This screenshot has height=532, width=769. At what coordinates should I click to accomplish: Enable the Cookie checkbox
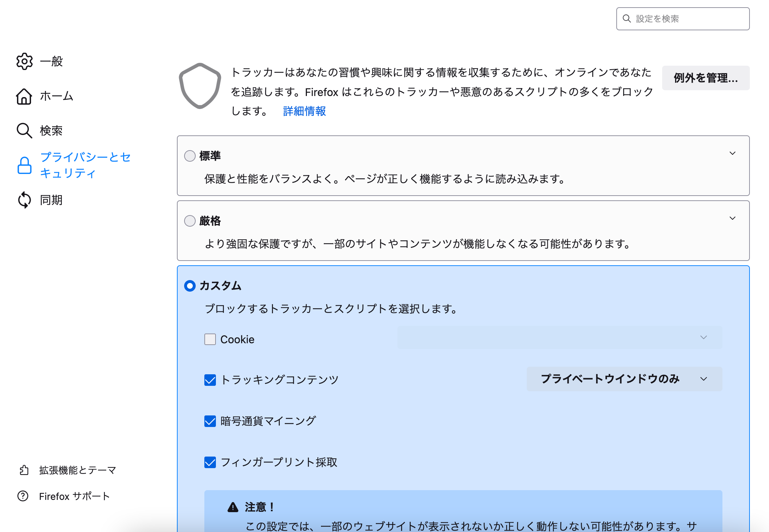tap(210, 339)
